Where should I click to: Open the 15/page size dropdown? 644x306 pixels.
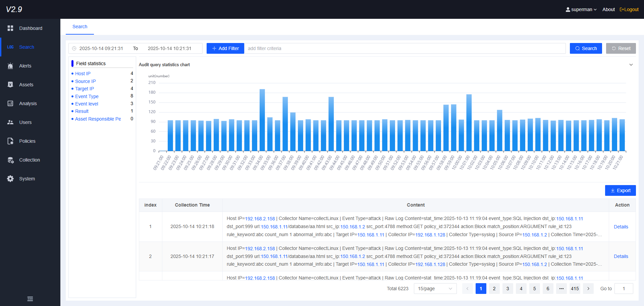pyautogui.click(x=435, y=289)
